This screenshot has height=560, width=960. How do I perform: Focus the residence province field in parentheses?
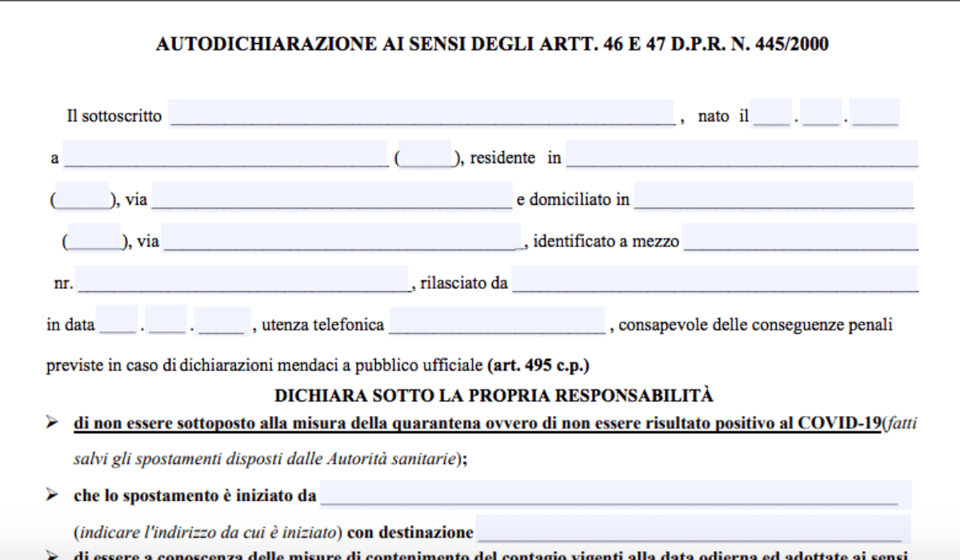pyautogui.click(x=82, y=197)
